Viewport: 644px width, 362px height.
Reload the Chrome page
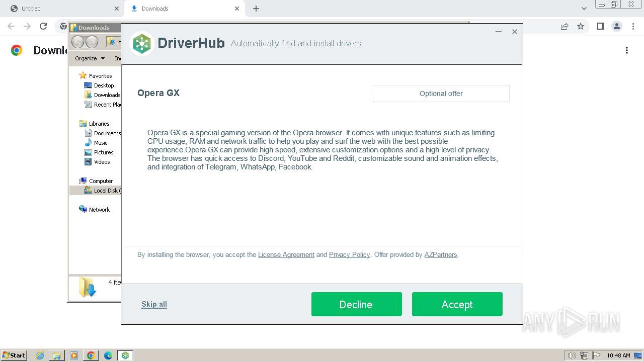pyautogui.click(x=43, y=26)
